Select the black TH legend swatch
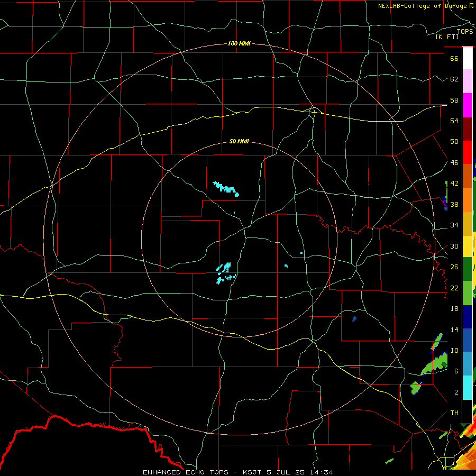Viewport: 476px width, 476px height. [x=467, y=411]
